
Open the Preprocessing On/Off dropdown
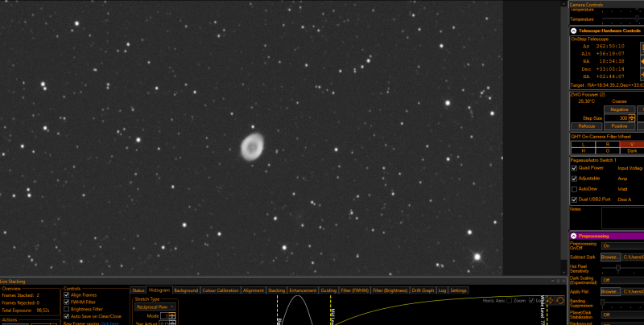point(622,246)
